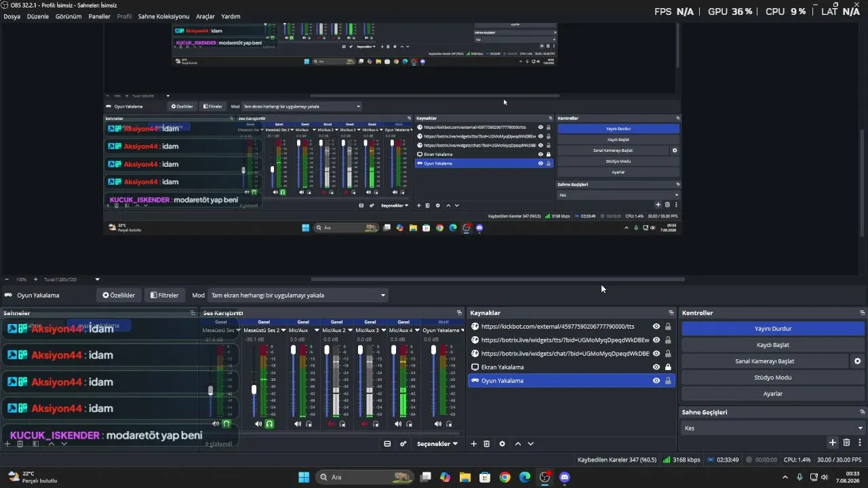
Task: Move selected source down
Action: [x=531, y=444]
